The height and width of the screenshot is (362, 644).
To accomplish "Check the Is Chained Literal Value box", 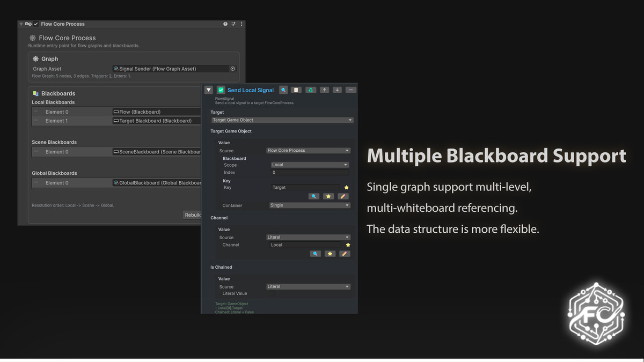I will click(271, 294).
